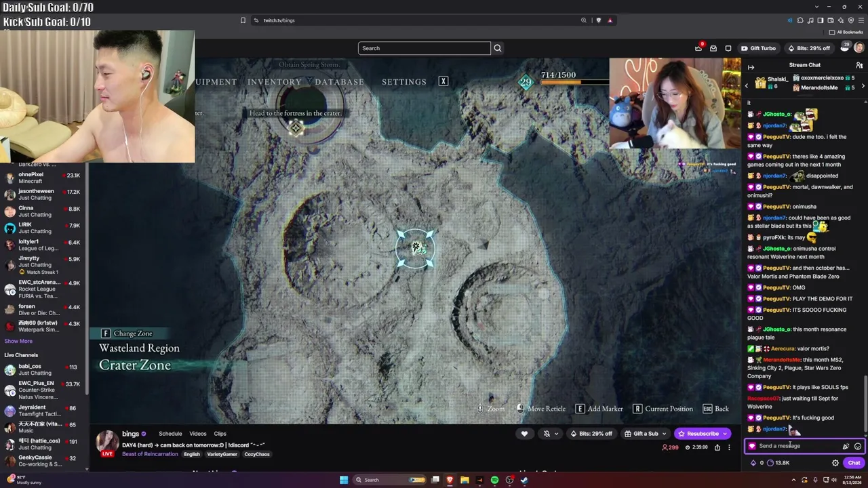Open ohnePixel Minecraft channel

coord(44,178)
